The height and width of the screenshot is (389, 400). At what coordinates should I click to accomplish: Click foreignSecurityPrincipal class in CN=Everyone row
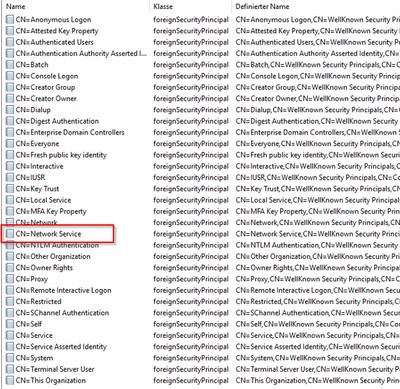[191, 144]
